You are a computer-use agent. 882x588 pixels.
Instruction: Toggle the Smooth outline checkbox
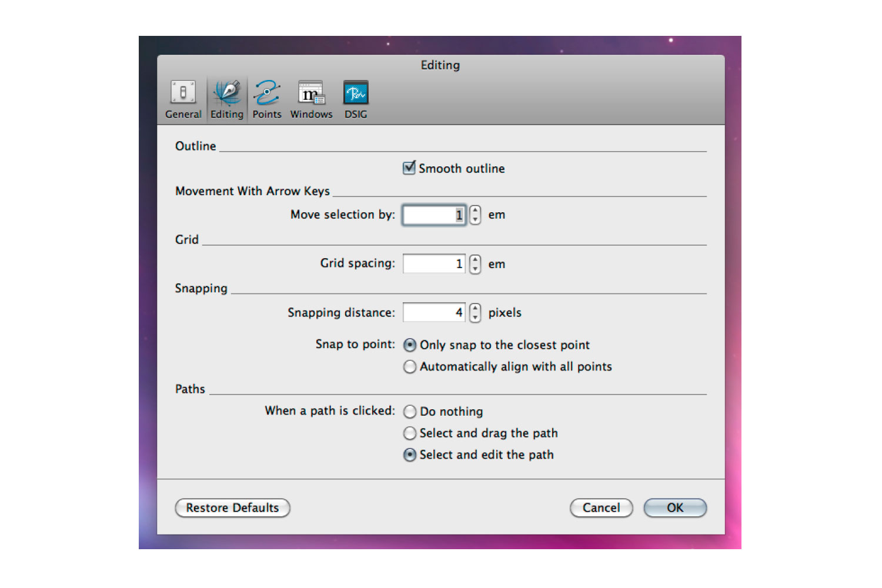tap(409, 168)
